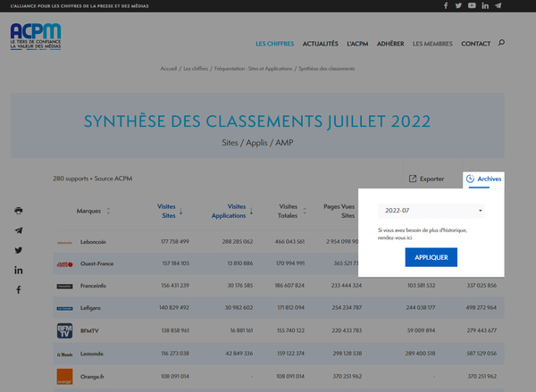Click the Archives clock icon
Screen dimensions: 536x392
tap(471, 179)
